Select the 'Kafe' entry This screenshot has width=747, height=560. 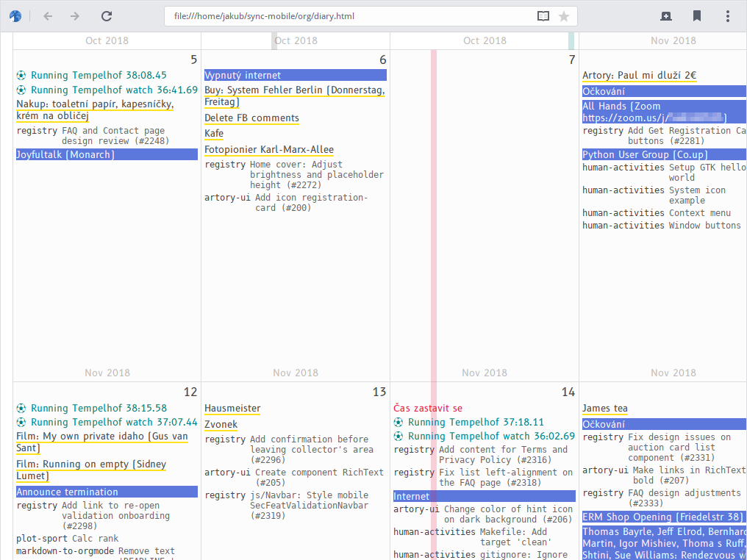tap(214, 134)
